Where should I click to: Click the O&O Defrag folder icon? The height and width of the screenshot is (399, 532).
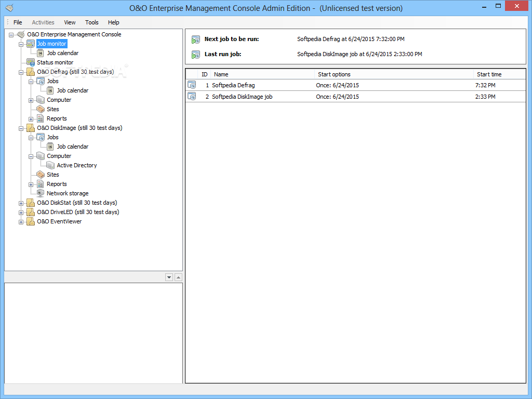tap(31, 72)
